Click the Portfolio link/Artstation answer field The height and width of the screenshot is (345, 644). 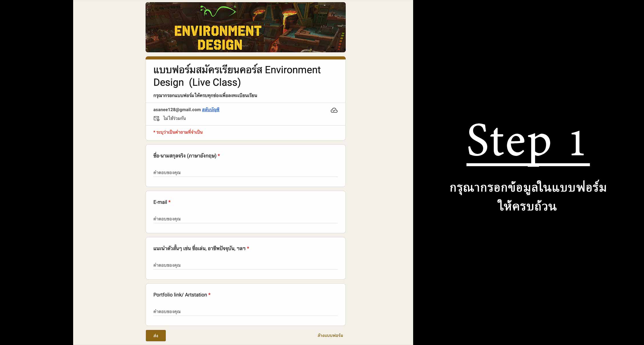[x=245, y=312]
